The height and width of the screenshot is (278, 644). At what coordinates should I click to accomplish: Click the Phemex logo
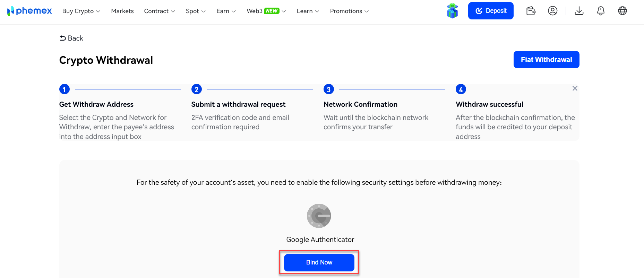[29, 11]
